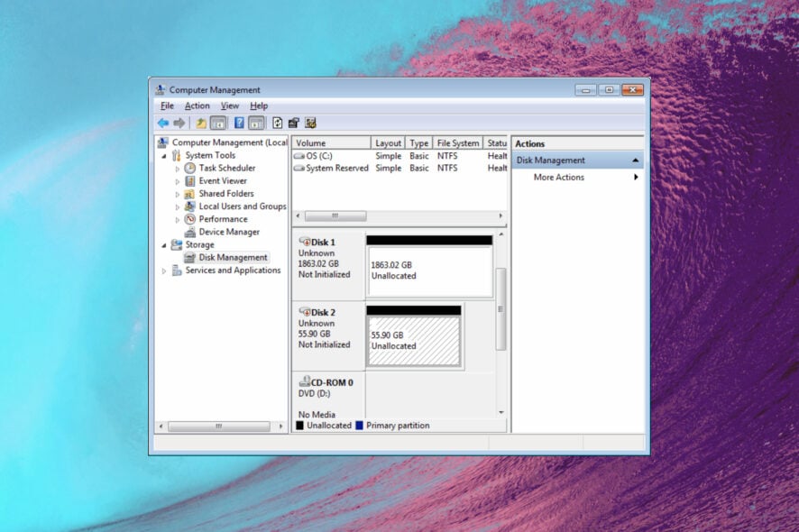Select the Shared Folders icon

coord(191,193)
